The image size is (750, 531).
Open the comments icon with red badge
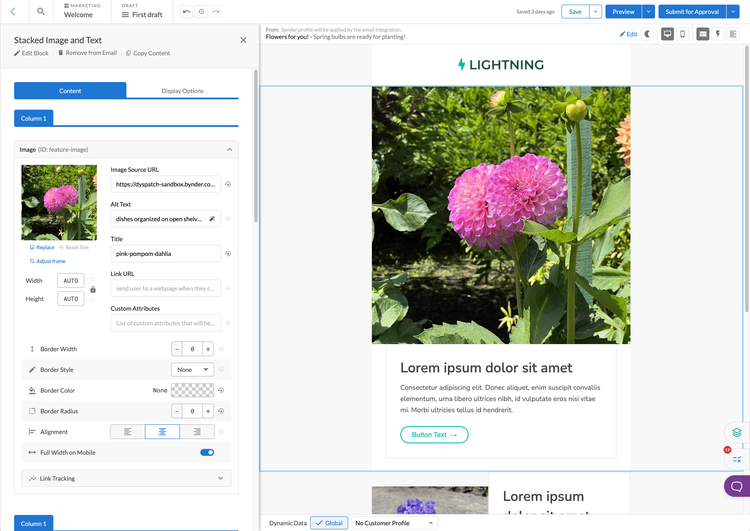point(737,459)
